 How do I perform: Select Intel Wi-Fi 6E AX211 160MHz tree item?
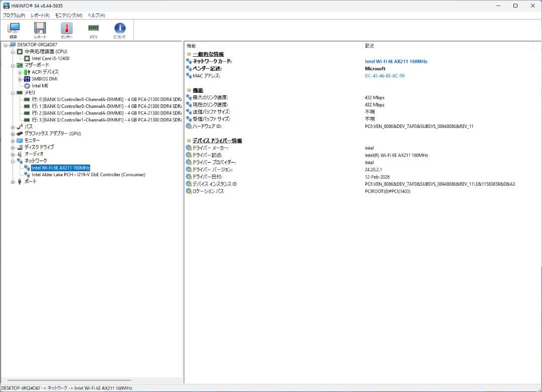click(x=61, y=168)
